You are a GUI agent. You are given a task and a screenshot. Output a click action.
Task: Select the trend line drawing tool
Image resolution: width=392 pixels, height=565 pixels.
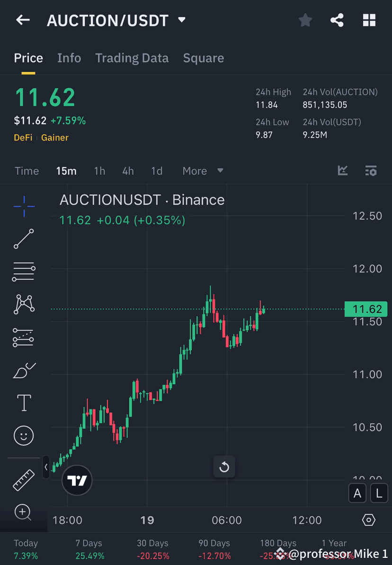pyautogui.click(x=24, y=239)
